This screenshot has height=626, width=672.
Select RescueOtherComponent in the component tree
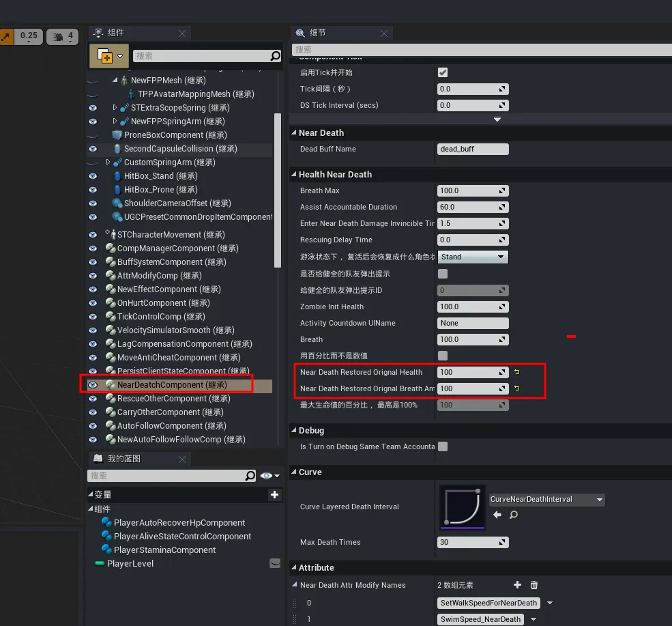[x=173, y=399]
